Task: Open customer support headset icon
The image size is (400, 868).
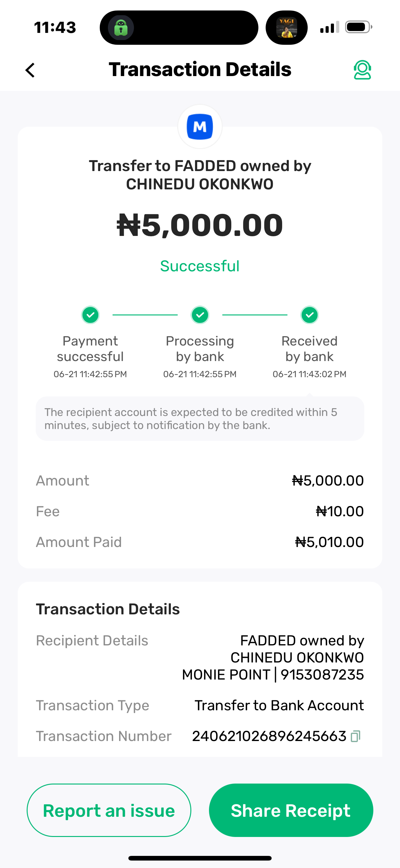Action: [362, 70]
